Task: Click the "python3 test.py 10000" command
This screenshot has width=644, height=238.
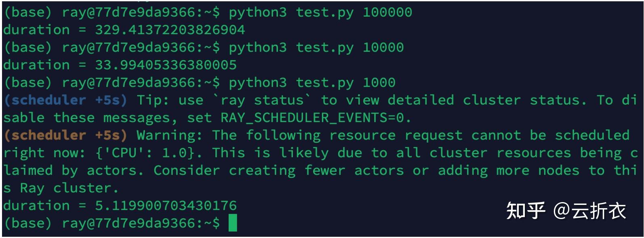Action: (316, 47)
